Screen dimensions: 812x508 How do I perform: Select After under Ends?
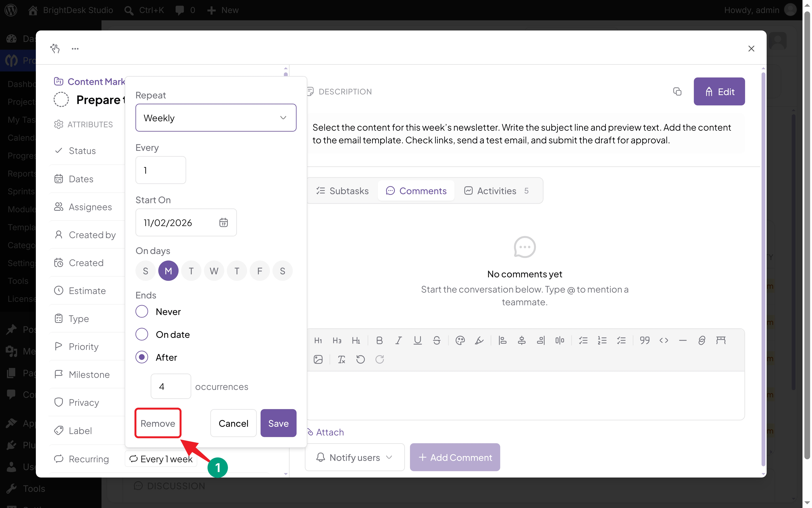pos(142,357)
